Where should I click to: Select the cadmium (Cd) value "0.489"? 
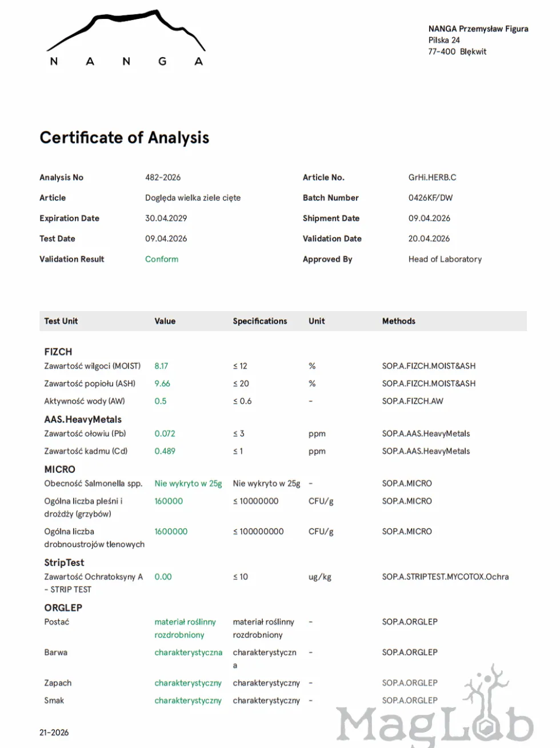(x=165, y=451)
